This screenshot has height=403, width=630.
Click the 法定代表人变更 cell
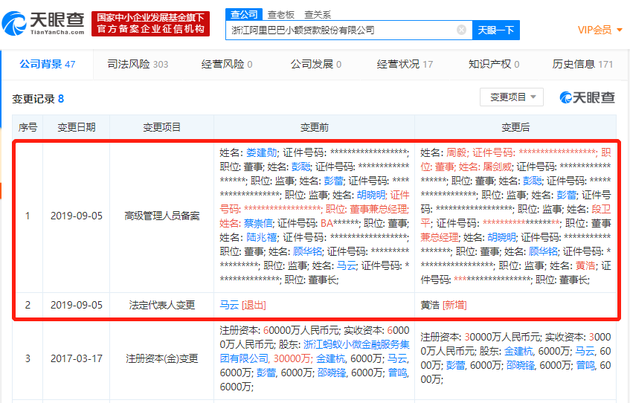click(162, 305)
